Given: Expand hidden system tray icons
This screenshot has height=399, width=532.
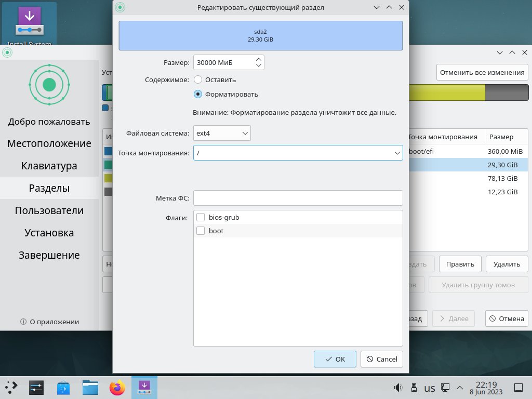Looking at the screenshot, I should [x=460, y=388].
